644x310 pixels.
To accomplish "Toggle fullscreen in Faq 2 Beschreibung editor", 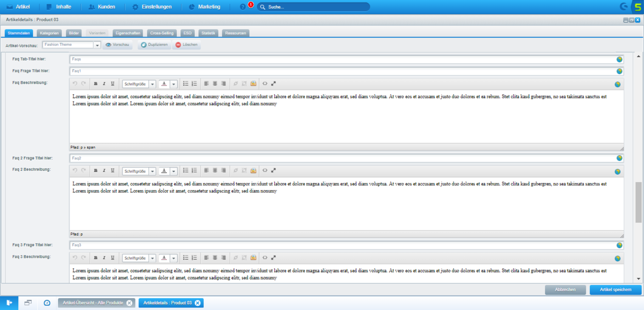I will point(273,171).
